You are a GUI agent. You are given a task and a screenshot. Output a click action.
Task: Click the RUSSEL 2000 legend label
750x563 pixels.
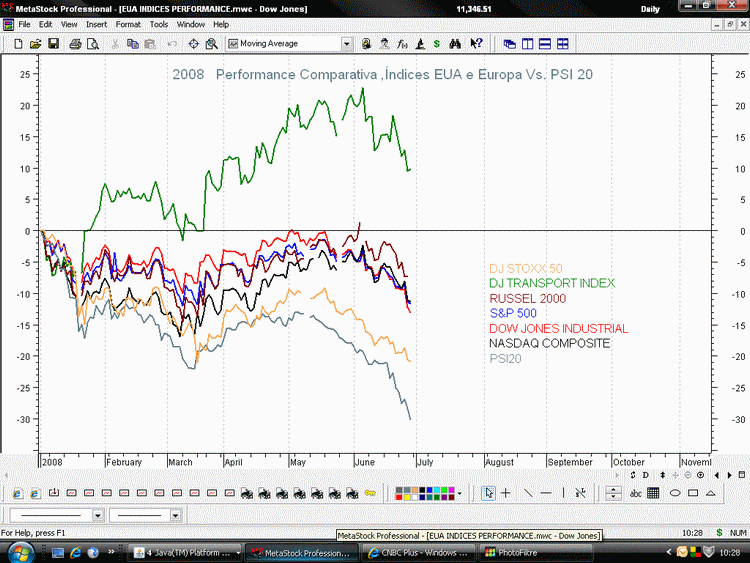click(x=528, y=298)
